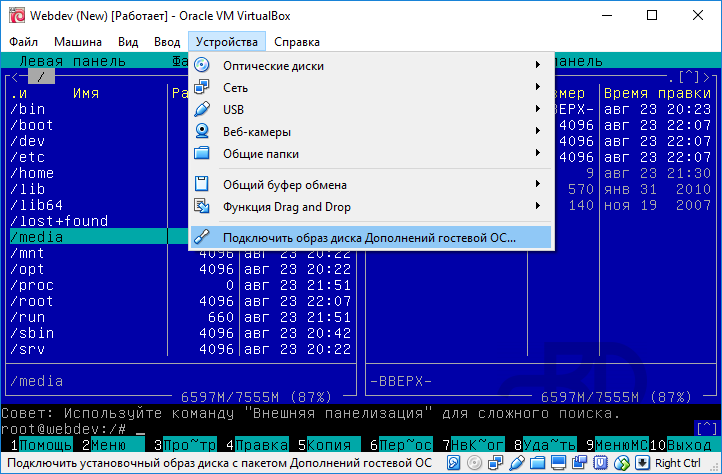Open the network status bar indicator

coord(496,463)
